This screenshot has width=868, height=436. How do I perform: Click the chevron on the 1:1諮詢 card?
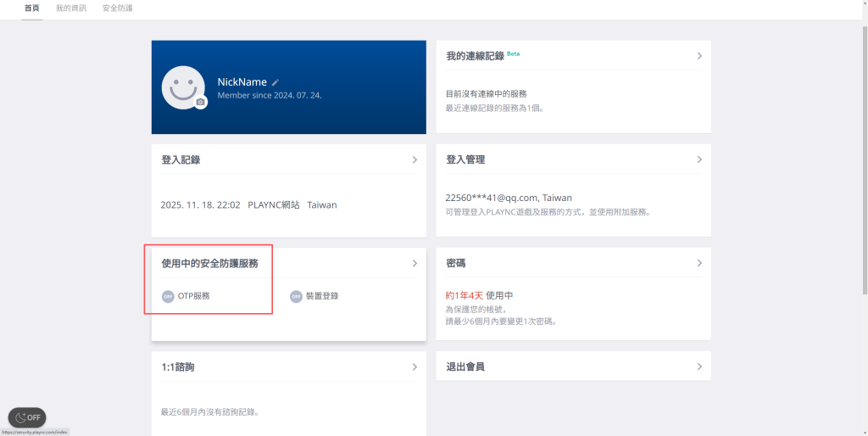click(415, 367)
